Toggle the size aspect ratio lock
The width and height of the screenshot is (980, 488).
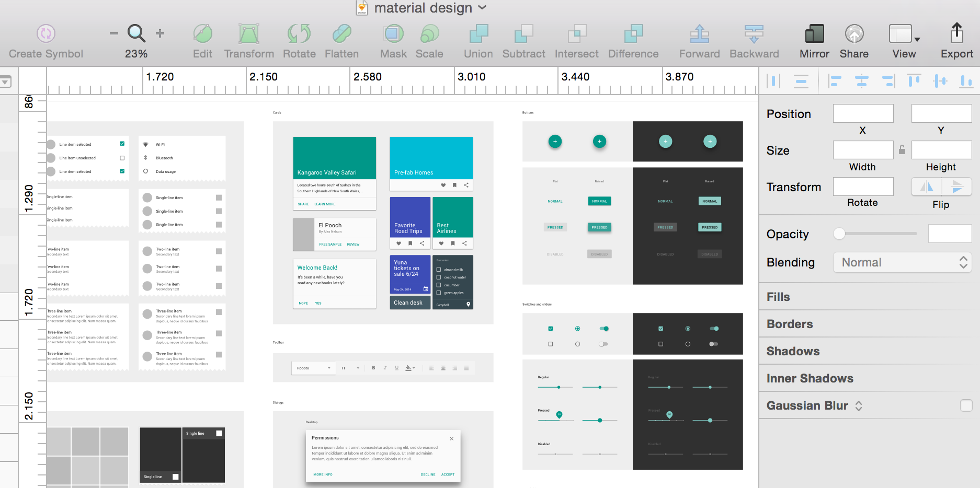click(902, 150)
